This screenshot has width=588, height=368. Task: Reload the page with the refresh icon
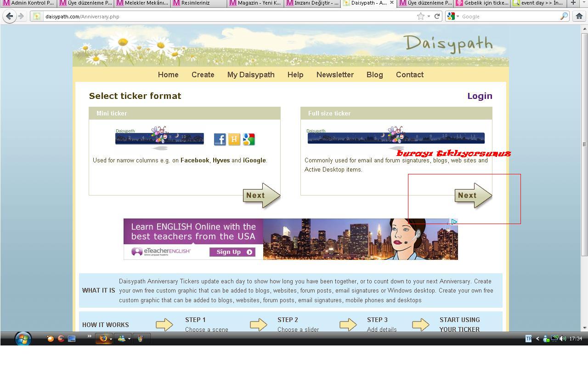[437, 16]
